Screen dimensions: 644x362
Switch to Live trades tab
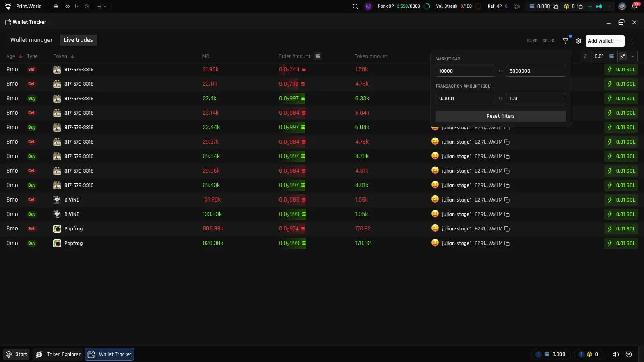(x=78, y=40)
